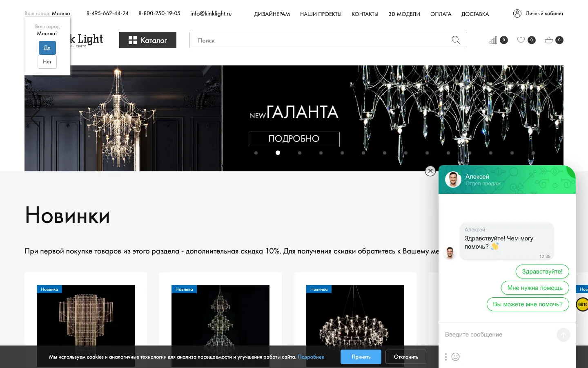
Task: Accept cookies with Принять
Action: point(361,357)
